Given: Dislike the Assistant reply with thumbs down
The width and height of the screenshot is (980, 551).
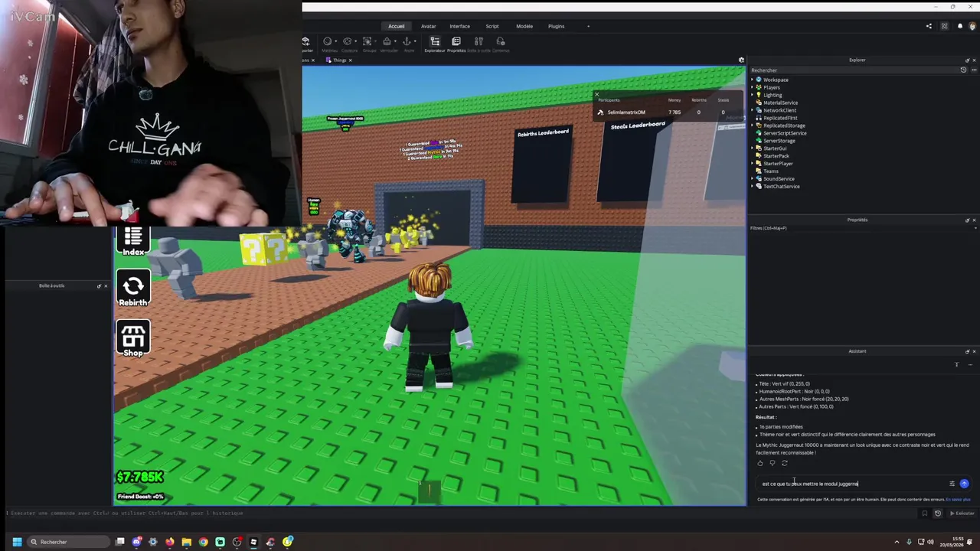Looking at the screenshot, I should [x=772, y=463].
